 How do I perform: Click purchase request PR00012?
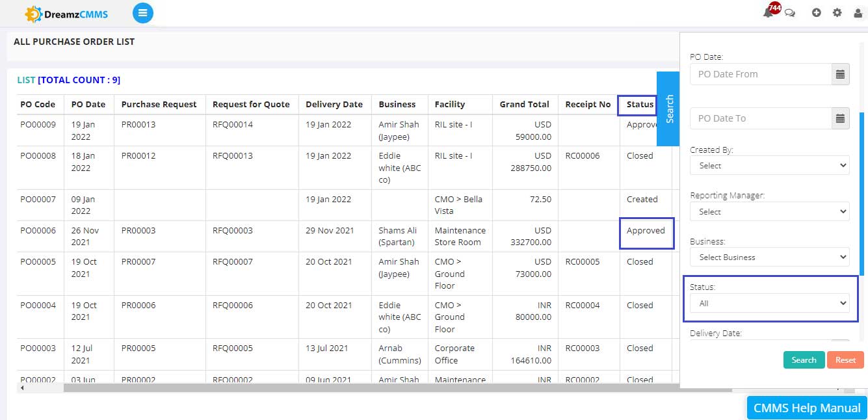point(138,155)
